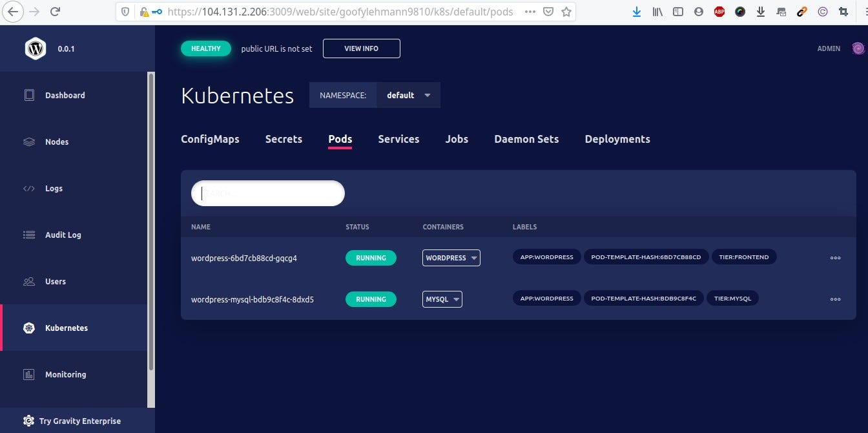This screenshot has width=868, height=433.
Task: Select Kubernetes in the sidebar
Action: pyautogui.click(x=77, y=328)
